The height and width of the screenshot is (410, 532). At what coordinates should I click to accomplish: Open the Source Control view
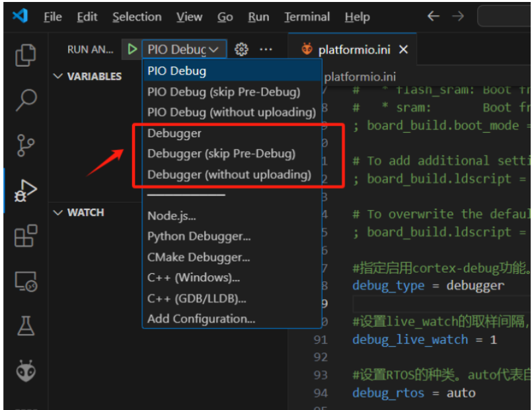pos(26,145)
